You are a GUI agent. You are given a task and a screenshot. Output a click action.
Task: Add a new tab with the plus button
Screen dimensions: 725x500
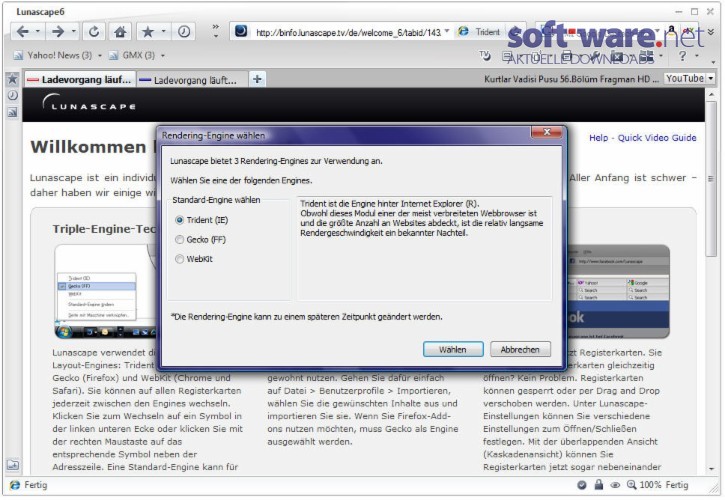click(x=258, y=79)
